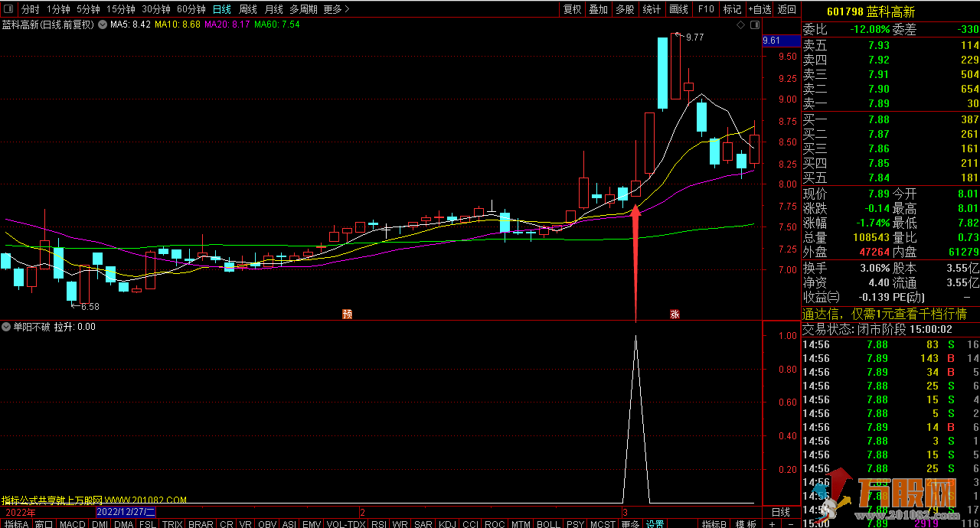Click the minus zoom button at bottom right
Viewport: 980px width, 528px height.
(x=790, y=524)
